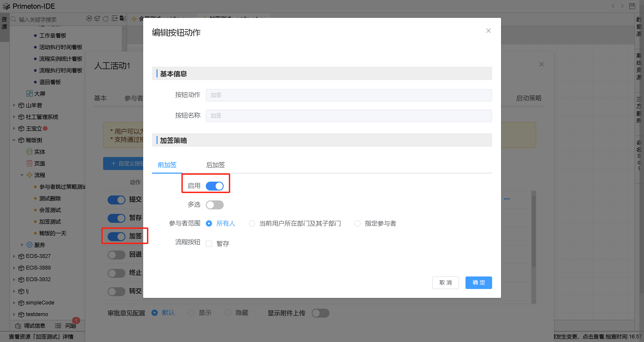The image size is (644, 342).
Task: Click the AI assistant icon in resource toolbar
Action: click(x=89, y=19)
